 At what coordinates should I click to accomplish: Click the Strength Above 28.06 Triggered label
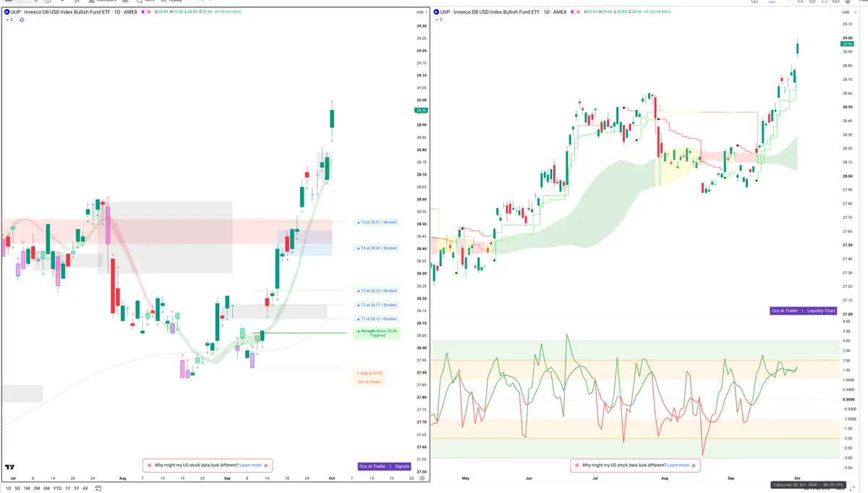click(377, 333)
